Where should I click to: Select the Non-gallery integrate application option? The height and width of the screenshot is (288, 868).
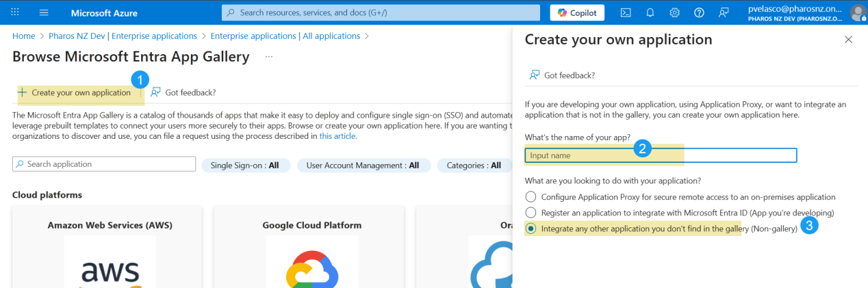[x=531, y=229]
